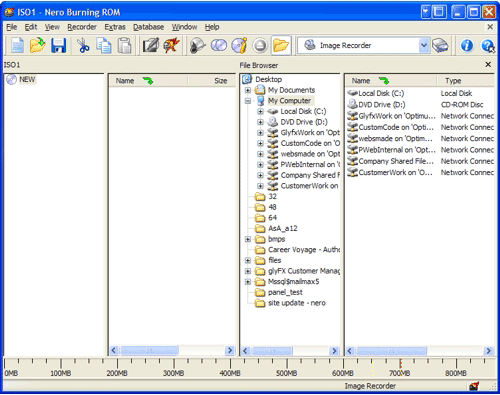Click the Copy toolbar icon
Viewport: 500px width, 395px height.
104,45
